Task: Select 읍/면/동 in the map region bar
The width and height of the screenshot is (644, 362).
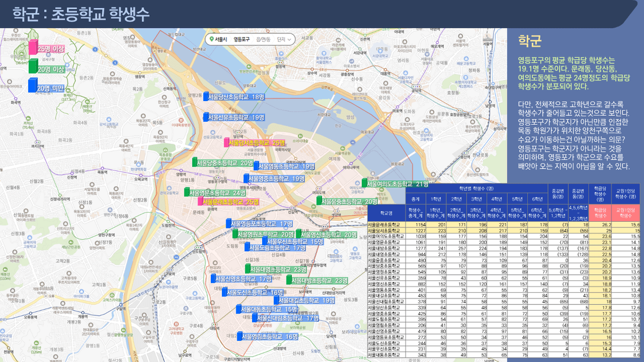Action: [263, 39]
